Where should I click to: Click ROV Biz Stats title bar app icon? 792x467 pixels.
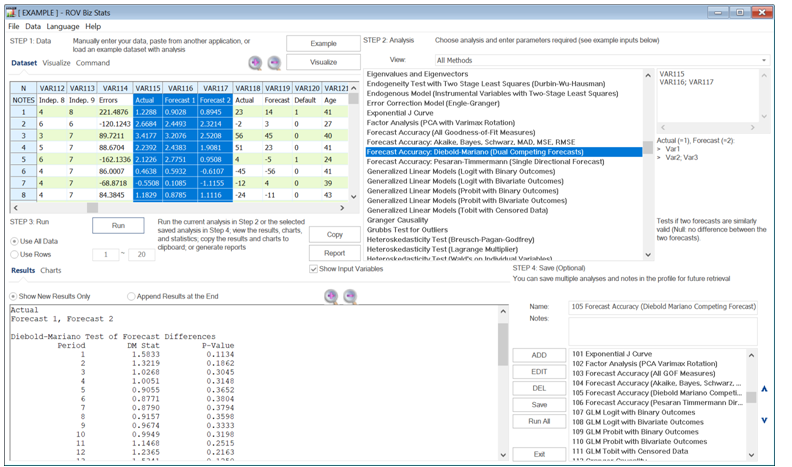pyautogui.click(x=11, y=12)
